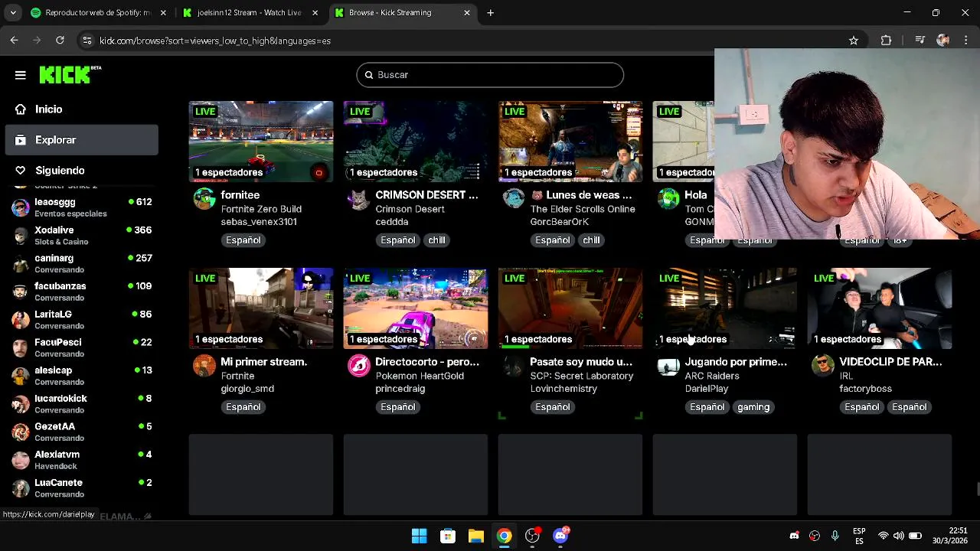Click the taskbar volume icon
The height and width of the screenshot is (551, 980).
[899, 536]
